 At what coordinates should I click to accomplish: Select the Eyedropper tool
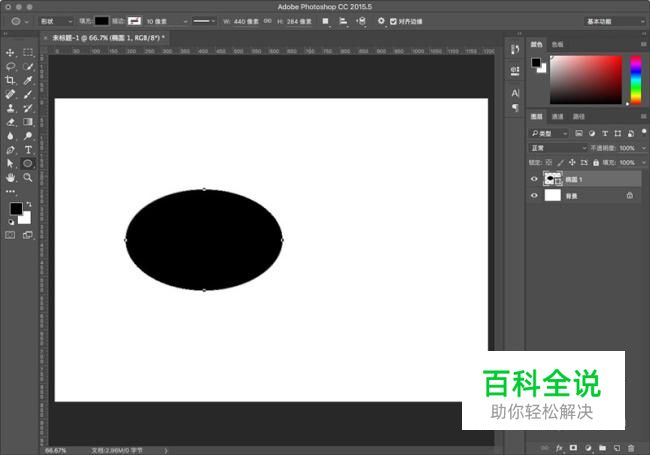coord(28,80)
